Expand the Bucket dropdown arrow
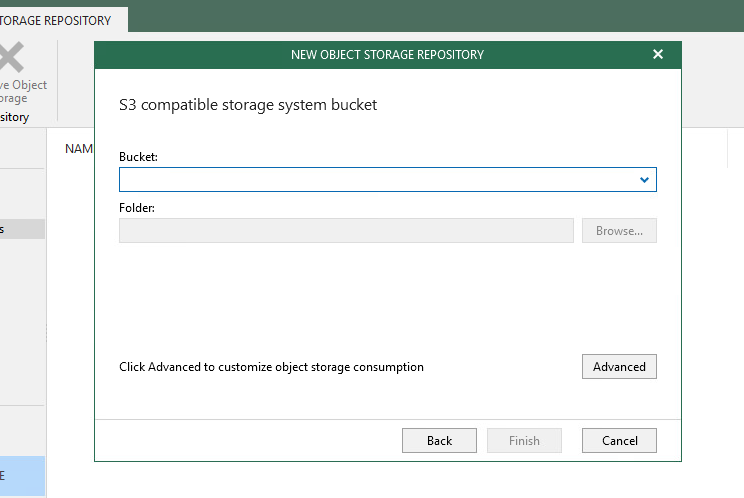The width and height of the screenshot is (744, 498). (x=645, y=180)
